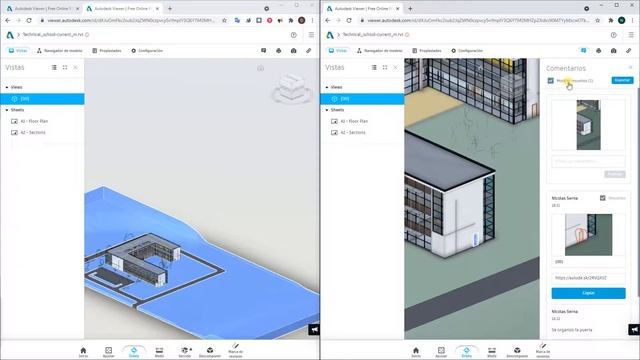Select Medir measure tool in left window
Viewport: 640px width, 360px height.
point(159,352)
